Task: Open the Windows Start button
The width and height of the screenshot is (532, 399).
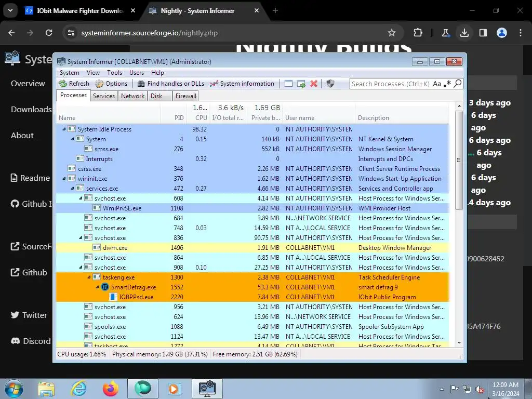Action: [x=14, y=389]
